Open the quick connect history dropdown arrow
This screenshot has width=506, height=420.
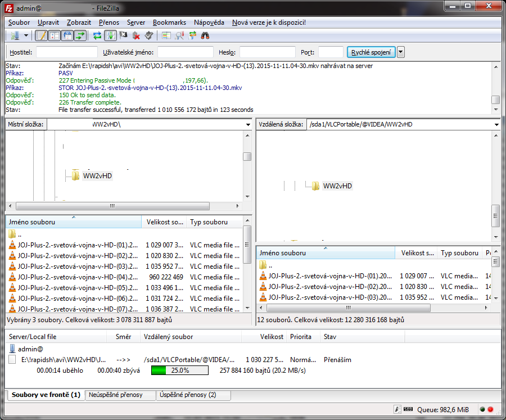pyautogui.click(x=401, y=52)
